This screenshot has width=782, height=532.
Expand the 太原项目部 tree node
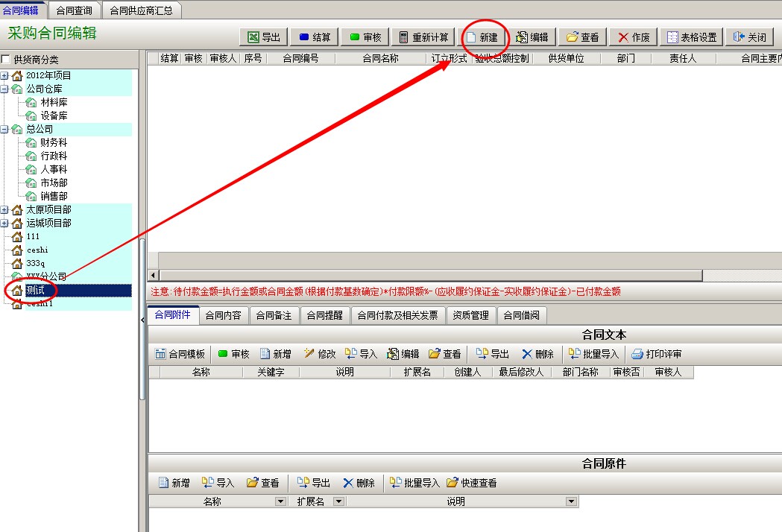click(x=5, y=210)
